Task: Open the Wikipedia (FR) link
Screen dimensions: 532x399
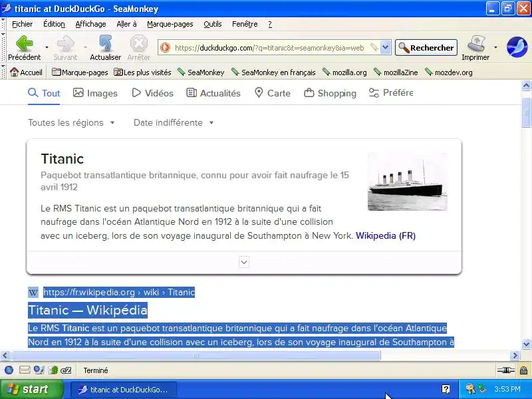Action: tap(386, 235)
